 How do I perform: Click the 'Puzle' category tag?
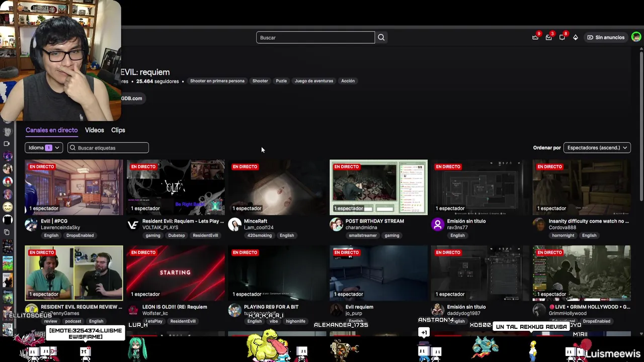pos(281,81)
